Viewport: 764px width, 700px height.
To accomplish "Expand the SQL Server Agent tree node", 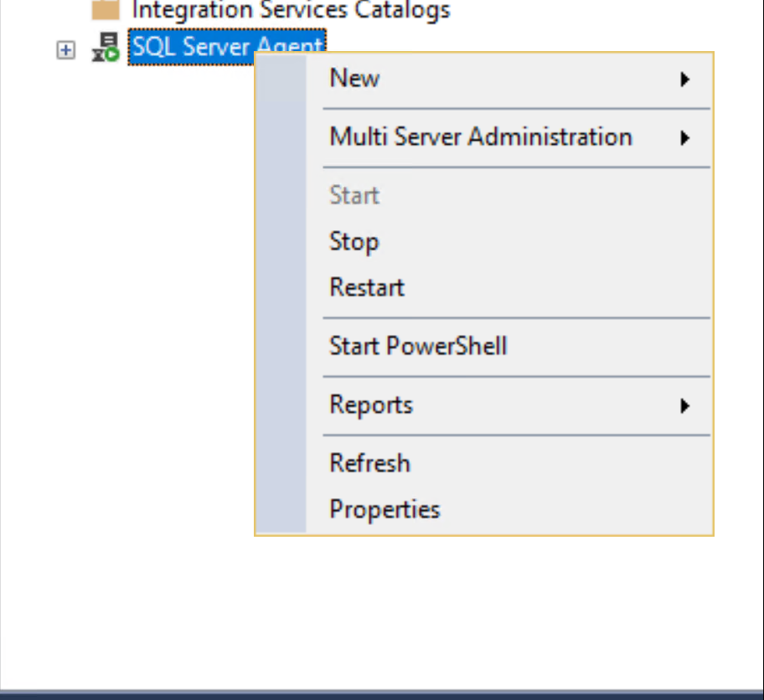I will pyautogui.click(x=66, y=49).
